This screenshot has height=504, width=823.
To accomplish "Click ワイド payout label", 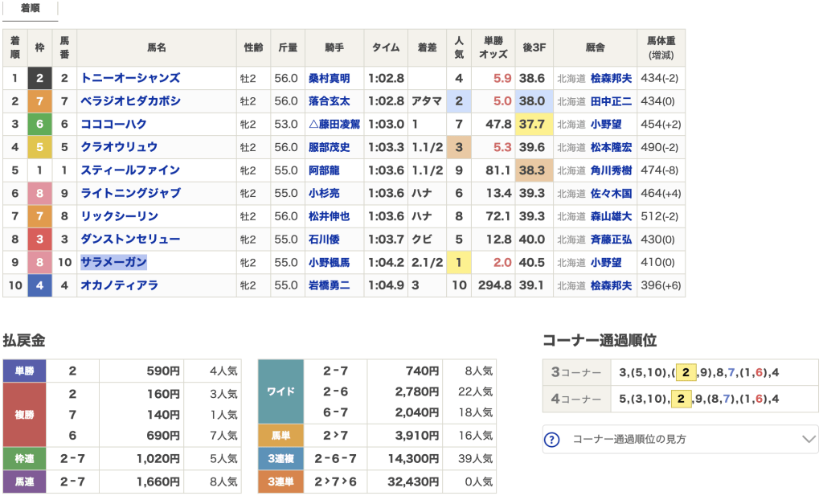I will pyautogui.click(x=280, y=391).
